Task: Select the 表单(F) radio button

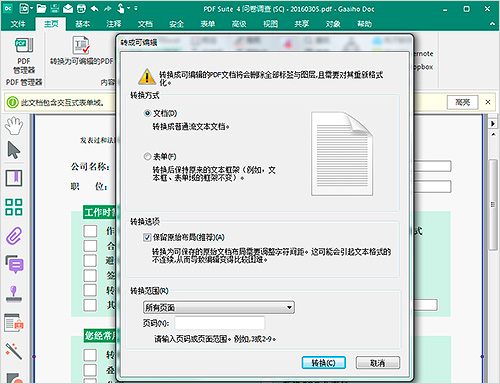Action: [147, 156]
